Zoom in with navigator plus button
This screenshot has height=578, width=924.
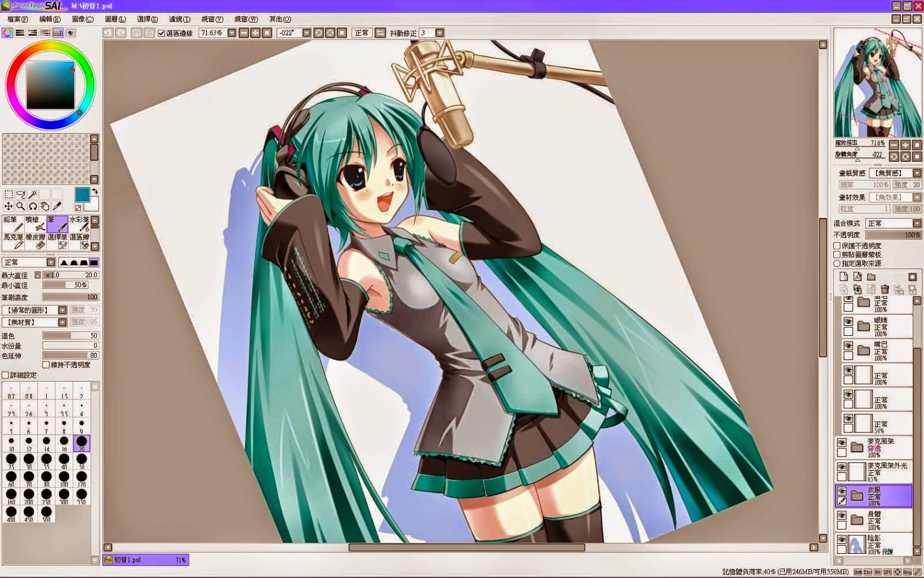pyautogui.click(x=906, y=145)
